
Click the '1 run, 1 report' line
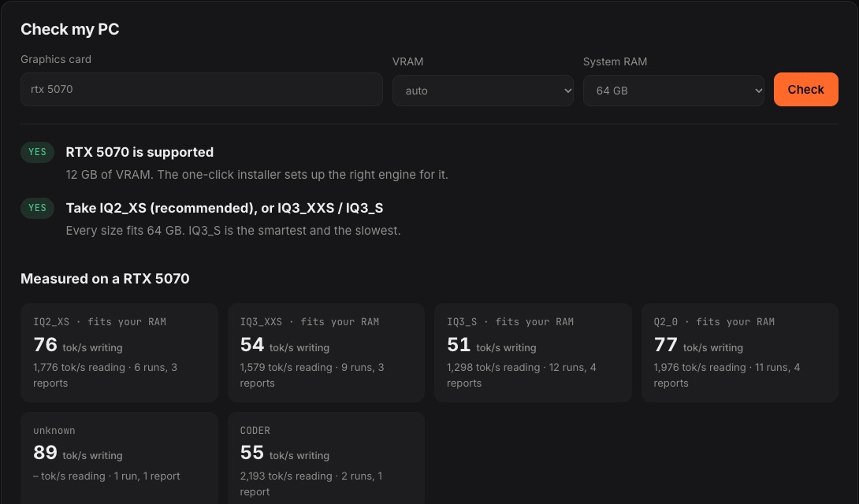(106, 476)
